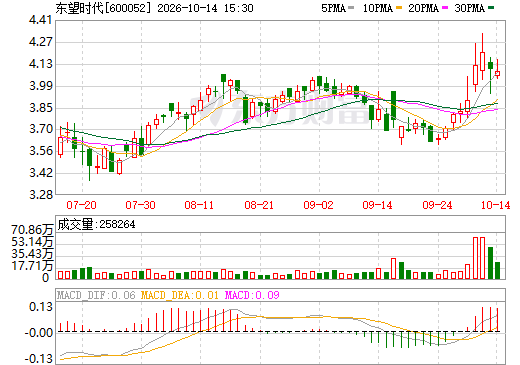Image resolution: width=520 pixels, height=365 pixels.
Task: Click price axis label 3.28
Action: tap(41, 194)
